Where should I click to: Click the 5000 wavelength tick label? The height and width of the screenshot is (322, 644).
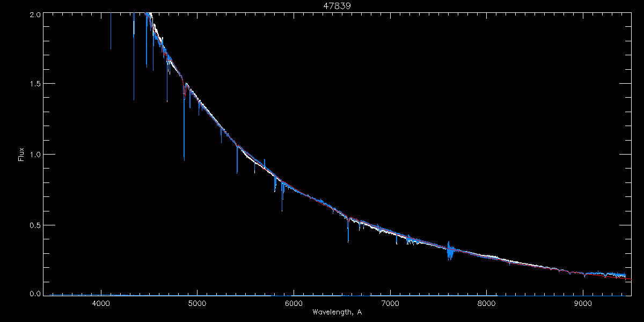pos(197,303)
